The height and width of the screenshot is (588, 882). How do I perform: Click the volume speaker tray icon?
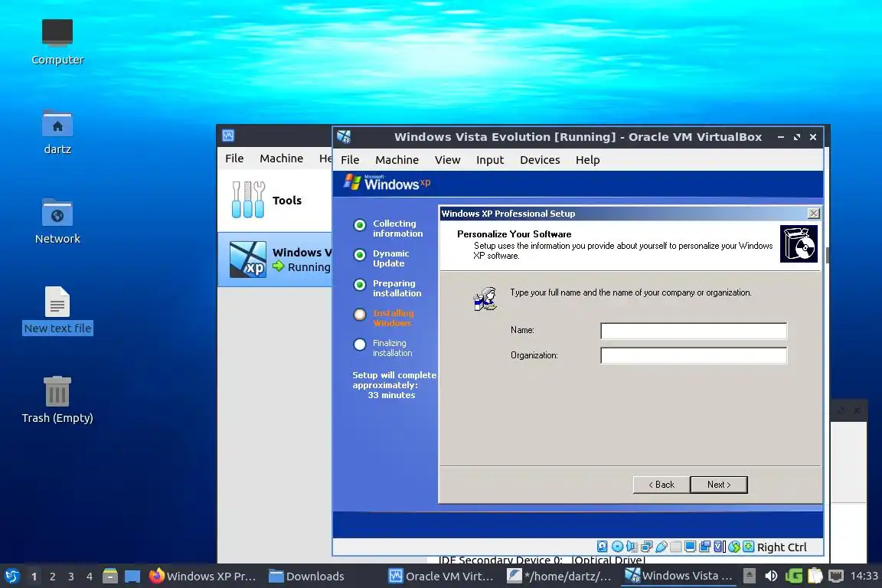pyautogui.click(x=771, y=576)
